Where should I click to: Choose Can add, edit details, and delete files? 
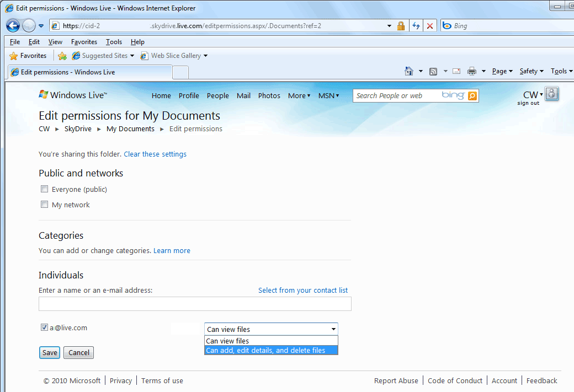point(271,350)
